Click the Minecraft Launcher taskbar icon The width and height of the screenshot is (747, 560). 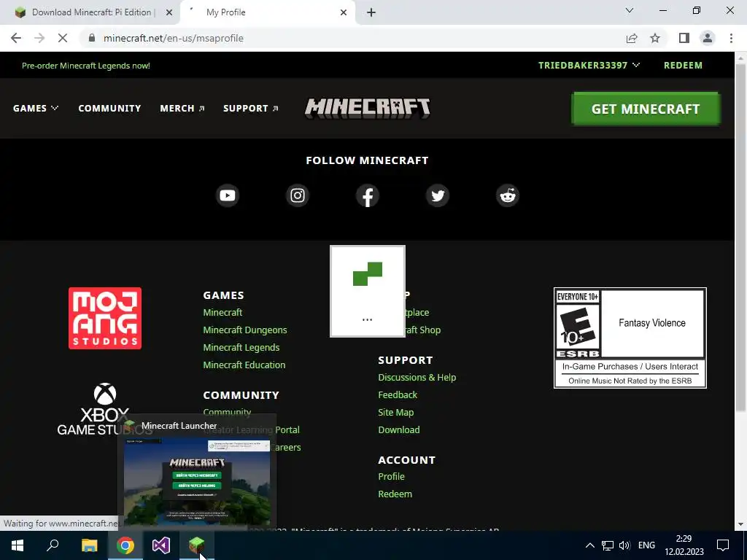pos(197,545)
